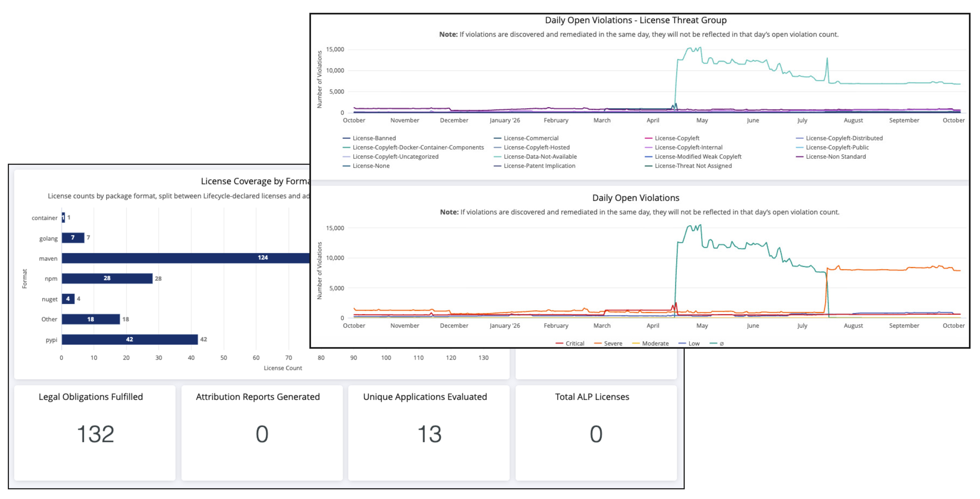Toggle the Moderate severity legend entry

click(x=650, y=343)
